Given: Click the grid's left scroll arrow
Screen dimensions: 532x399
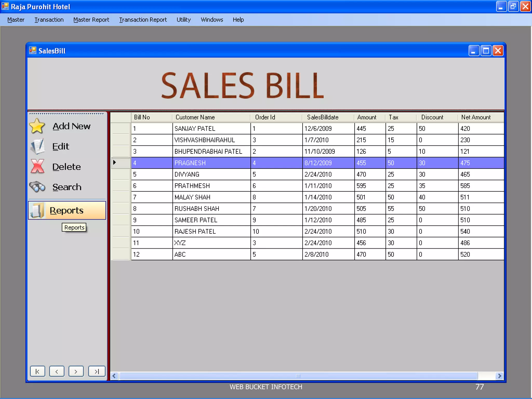Looking at the screenshot, I should [114, 376].
